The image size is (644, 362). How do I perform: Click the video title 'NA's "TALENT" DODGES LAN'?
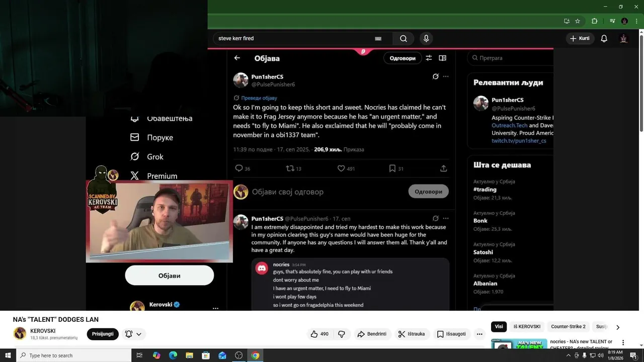click(56, 320)
